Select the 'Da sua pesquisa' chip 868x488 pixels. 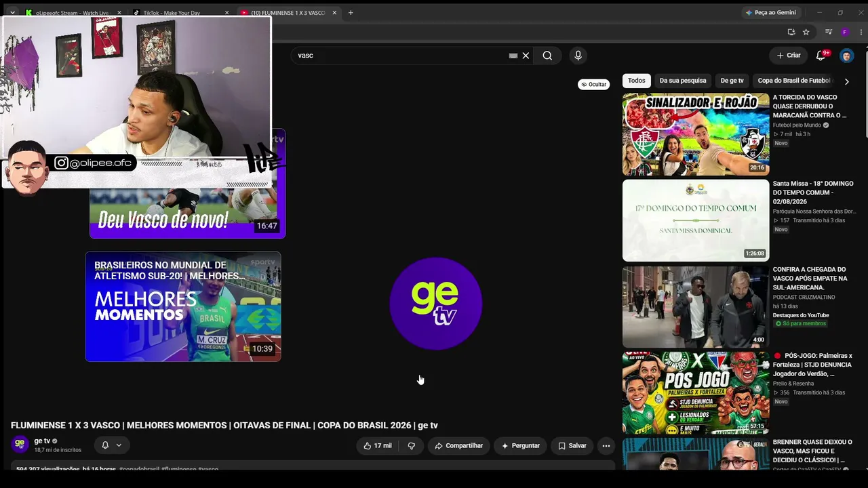coord(683,81)
